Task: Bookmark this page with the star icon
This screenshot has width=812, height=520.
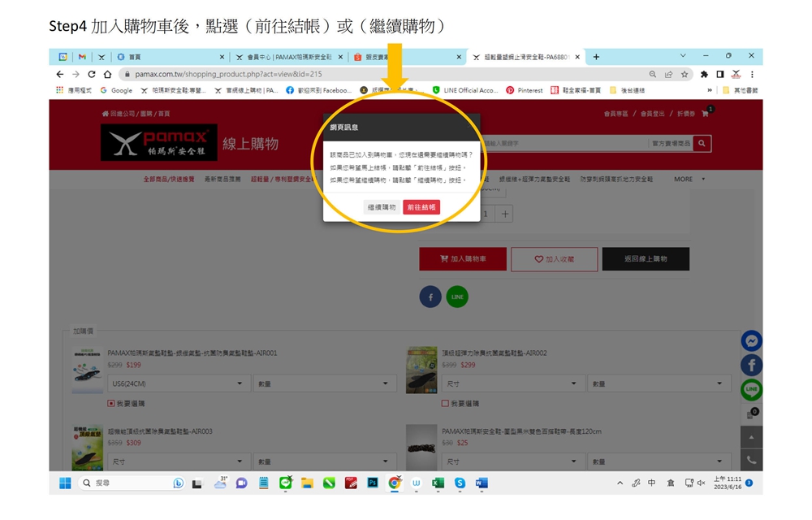Action: pos(685,74)
